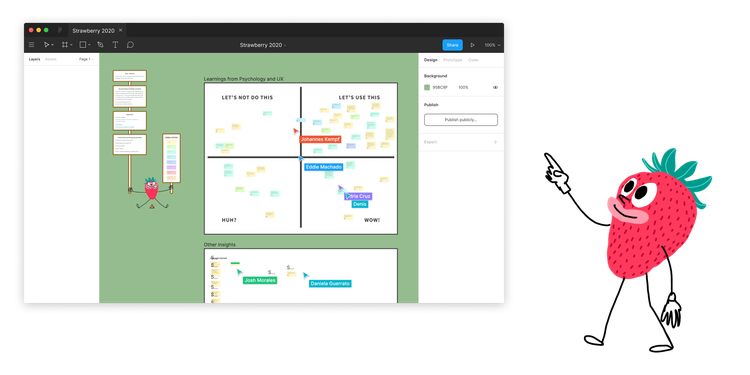Select the Text tool

pyautogui.click(x=115, y=45)
